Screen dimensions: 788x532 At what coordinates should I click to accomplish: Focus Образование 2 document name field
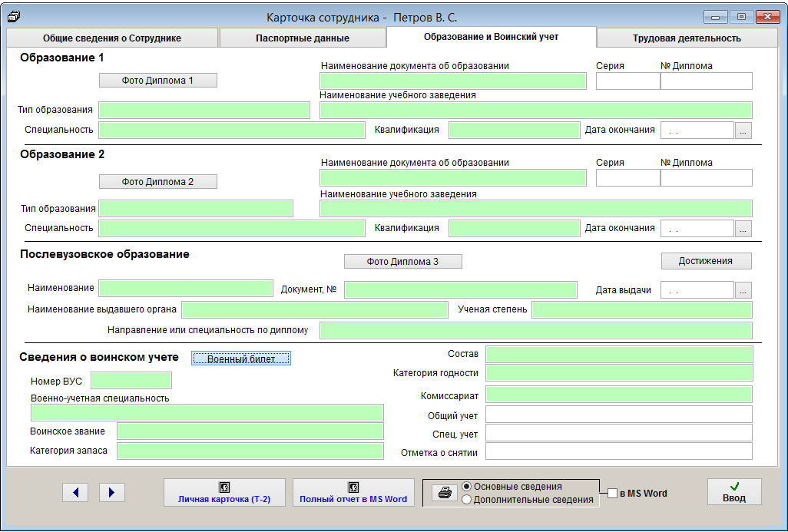pos(453,178)
